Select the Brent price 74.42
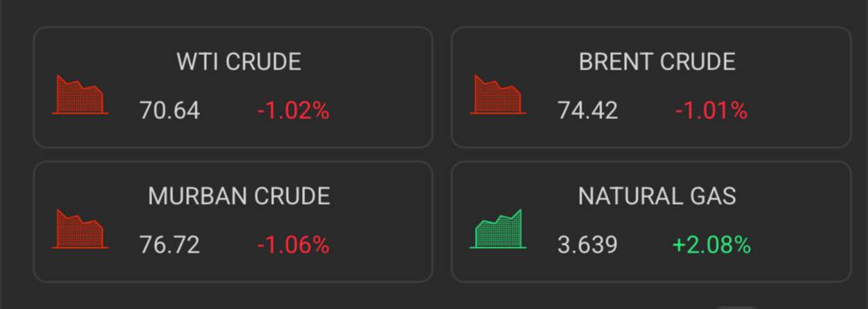Image resolution: width=868 pixels, height=309 pixels. 588,110
